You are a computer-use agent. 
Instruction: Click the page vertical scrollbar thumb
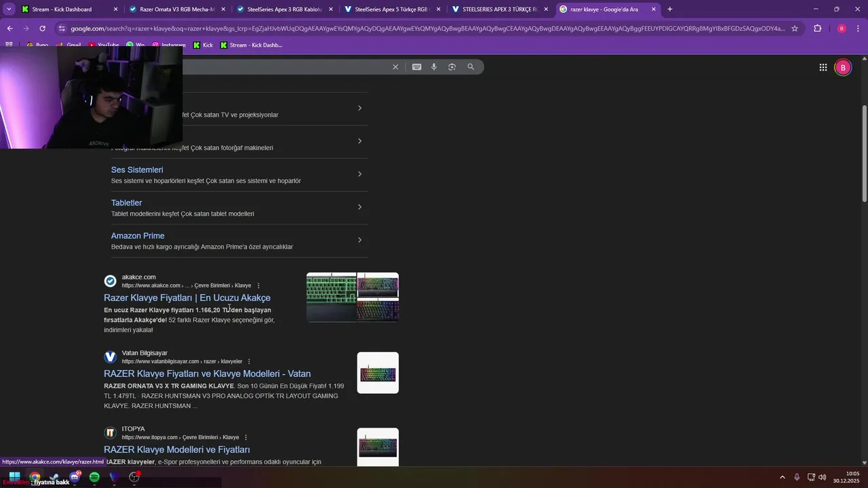point(864,153)
